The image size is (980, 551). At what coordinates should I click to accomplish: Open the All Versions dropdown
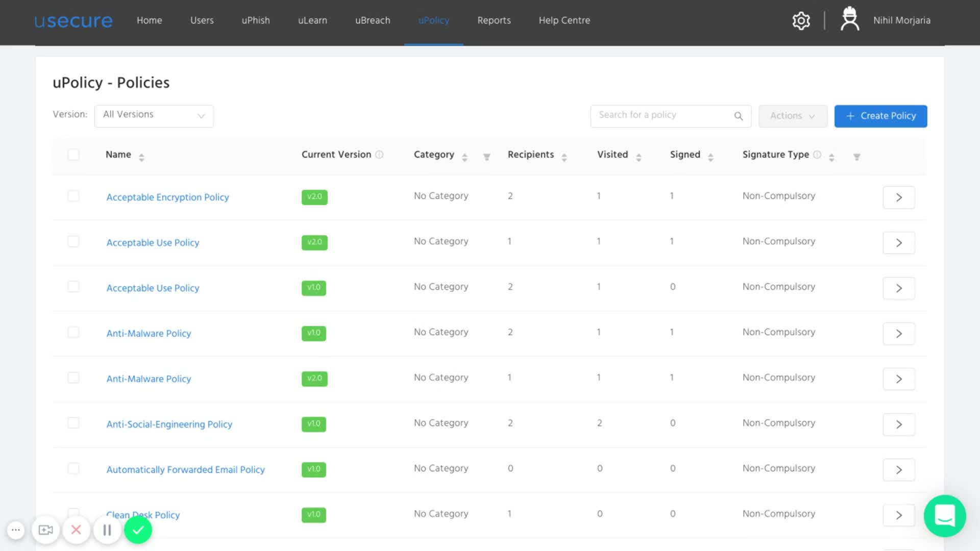[154, 116]
